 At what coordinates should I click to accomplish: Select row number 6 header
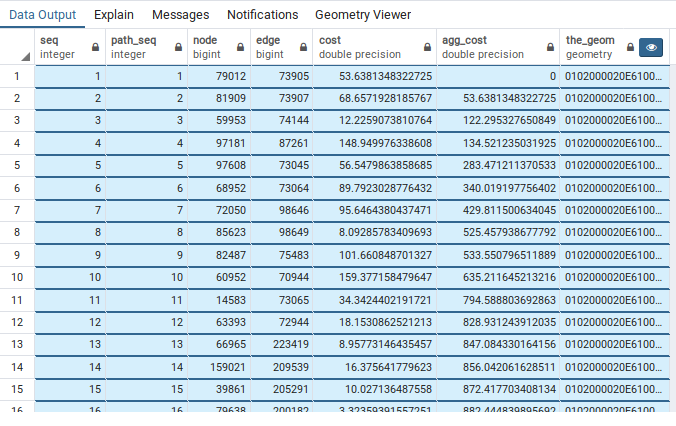pos(17,188)
